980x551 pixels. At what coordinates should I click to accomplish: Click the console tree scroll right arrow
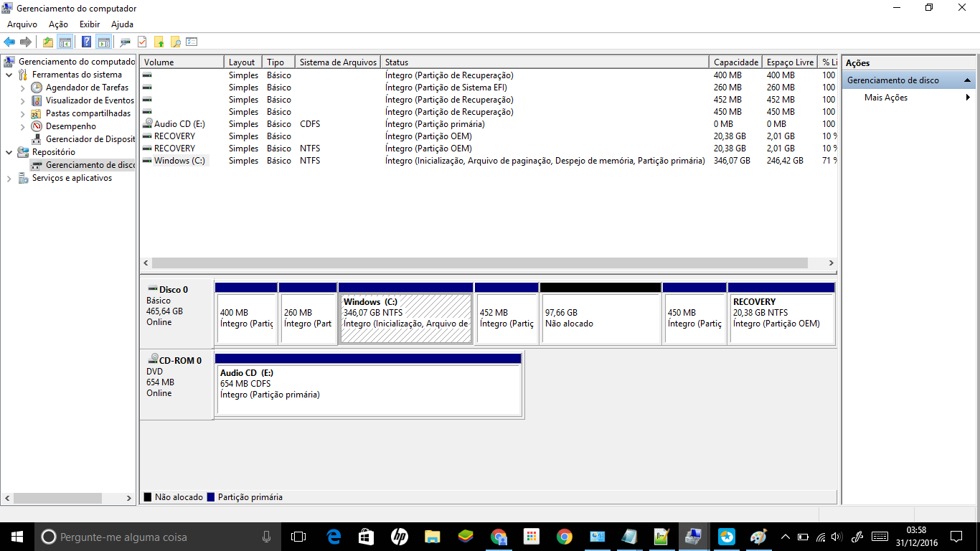coord(129,498)
